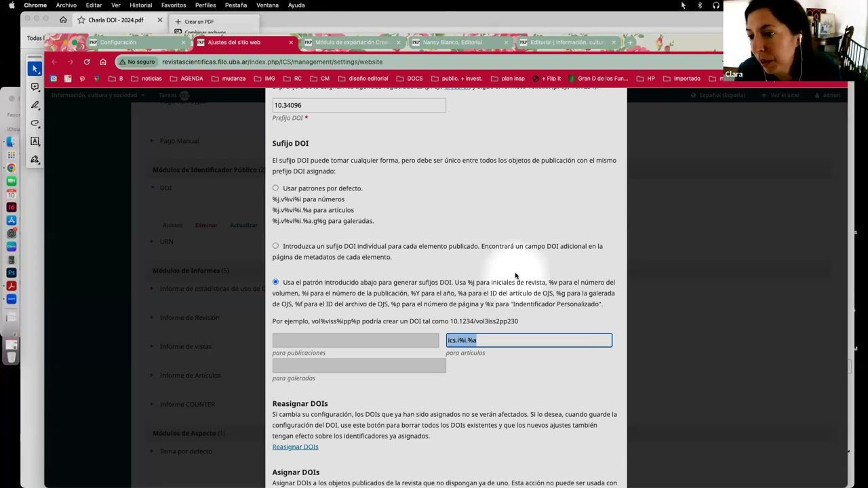Collapse the DOI plugin row
The width and height of the screenshot is (868, 488).
(x=153, y=188)
